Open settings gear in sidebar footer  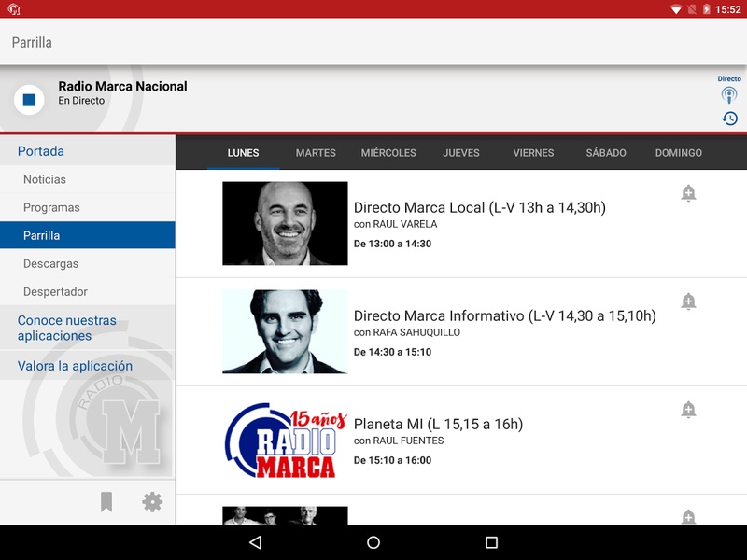152,502
